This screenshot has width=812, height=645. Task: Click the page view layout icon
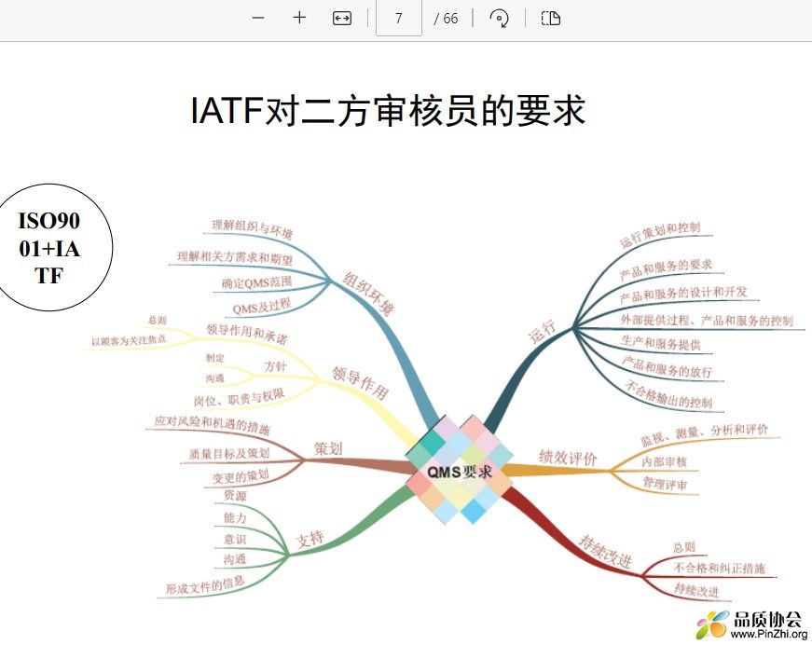pyautogui.click(x=550, y=18)
